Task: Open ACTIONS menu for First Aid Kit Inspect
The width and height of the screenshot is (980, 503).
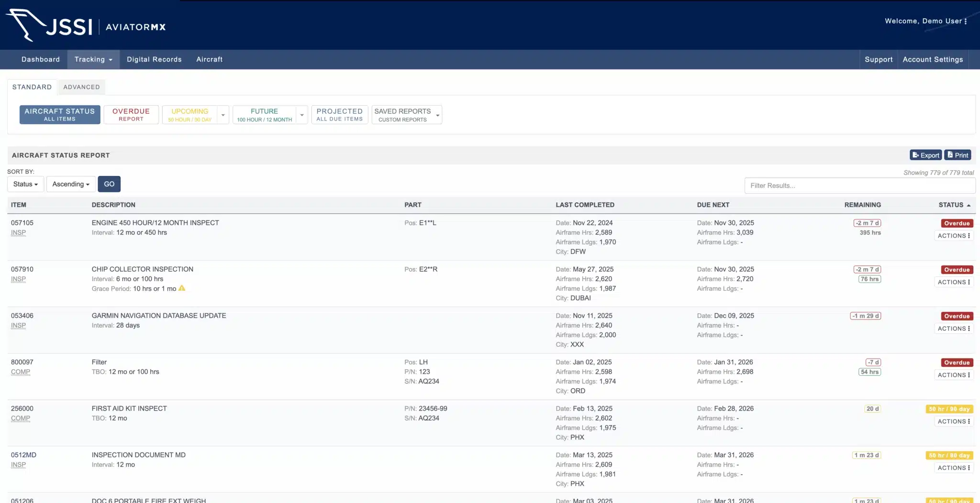Action: [x=954, y=421]
